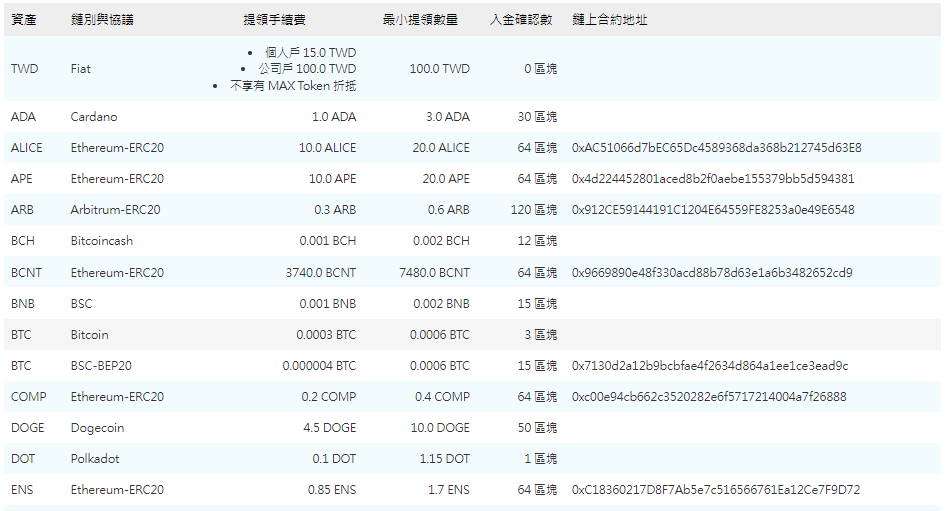Click the 1.0 ADA withdrawal fee
Image resolution: width=947 pixels, height=511 pixels.
pyautogui.click(x=334, y=117)
